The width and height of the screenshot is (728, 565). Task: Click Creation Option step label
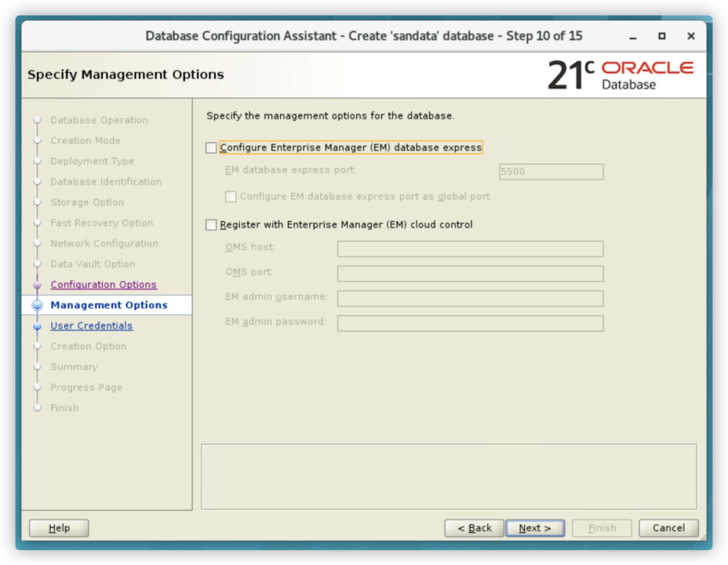coord(88,347)
